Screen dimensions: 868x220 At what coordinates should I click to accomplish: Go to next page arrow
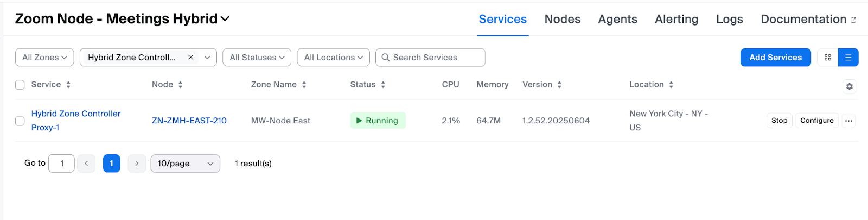tap(137, 164)
